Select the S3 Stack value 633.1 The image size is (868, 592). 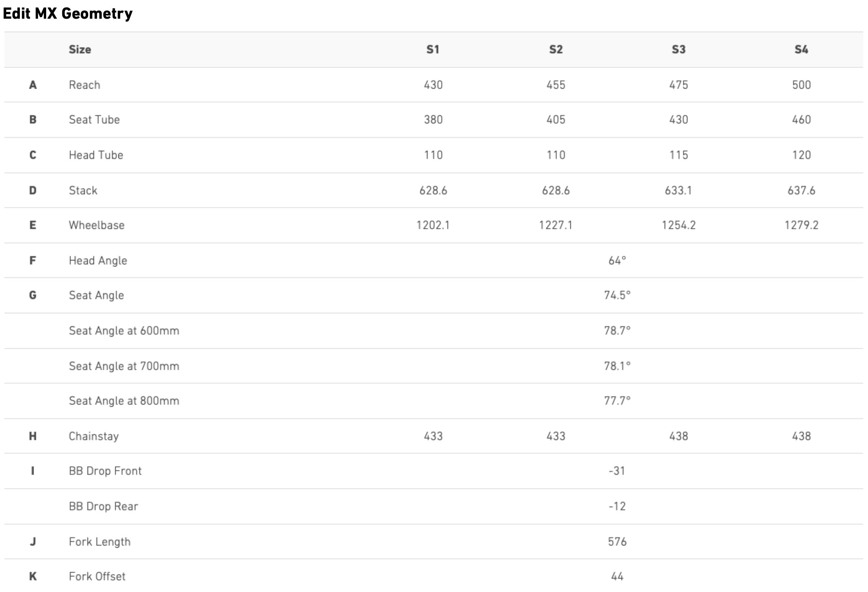[678, 190]
